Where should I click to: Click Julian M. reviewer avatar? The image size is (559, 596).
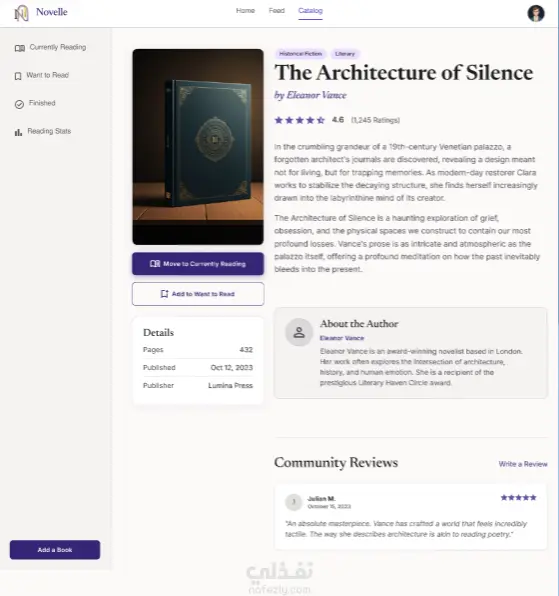pos(293,502)
